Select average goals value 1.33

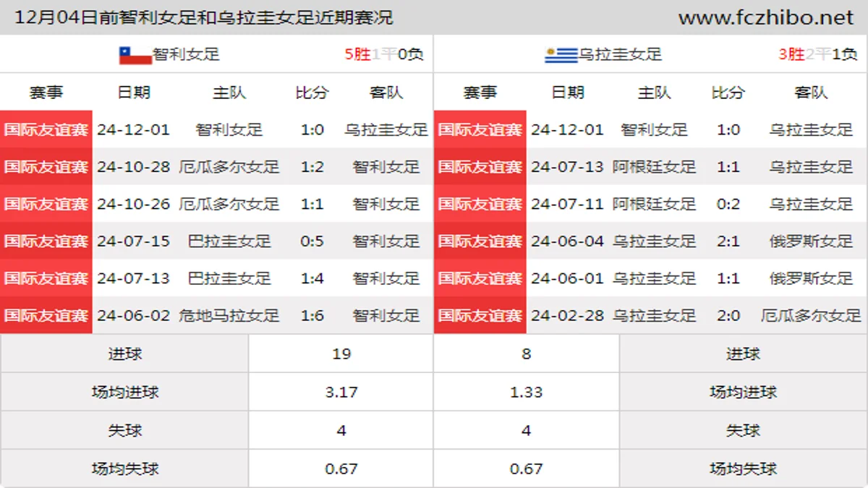coord(526,392)
